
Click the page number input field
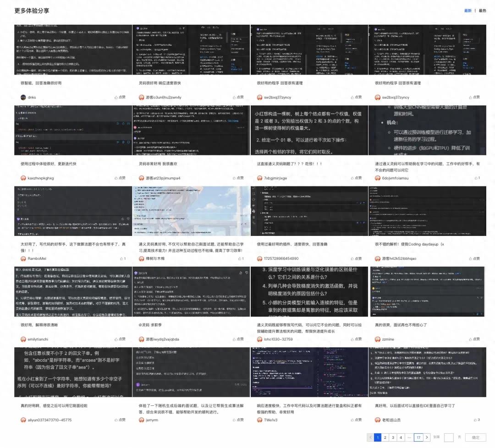pyautogui.click(x=449, y=437)
